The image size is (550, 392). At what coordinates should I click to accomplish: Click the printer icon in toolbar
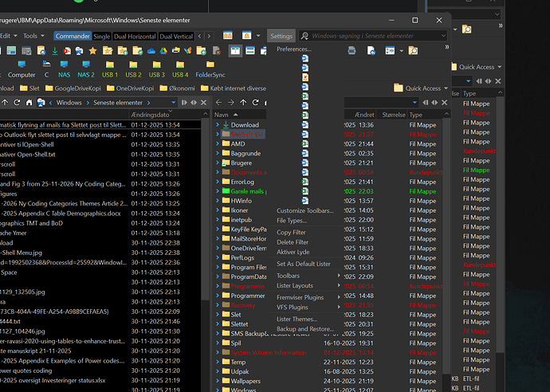click(x=351, y=51)
